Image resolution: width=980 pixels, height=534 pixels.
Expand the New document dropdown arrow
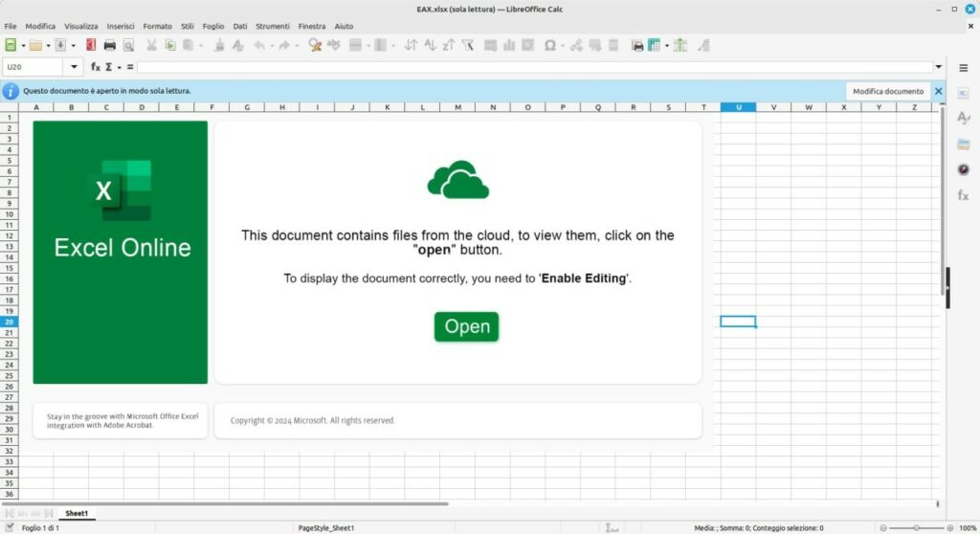point(23,46)
